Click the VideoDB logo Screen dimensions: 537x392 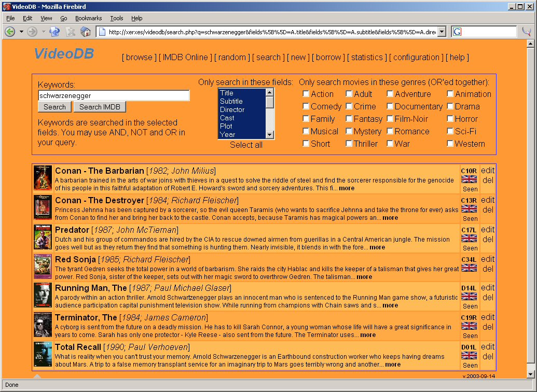click(64, 53)
